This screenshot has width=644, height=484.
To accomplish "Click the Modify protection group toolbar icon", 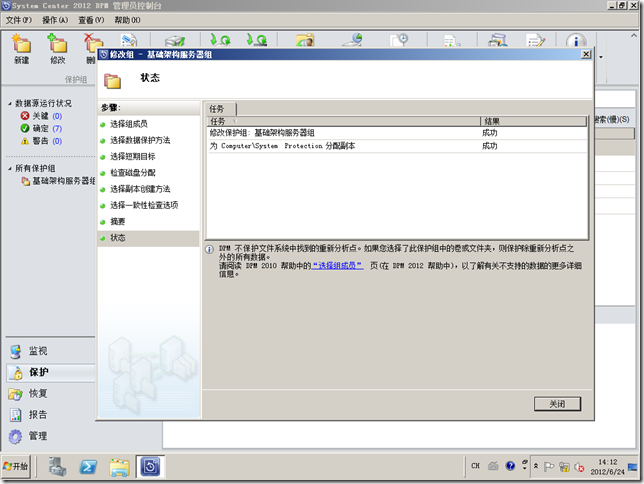I will tap(57, 44).
